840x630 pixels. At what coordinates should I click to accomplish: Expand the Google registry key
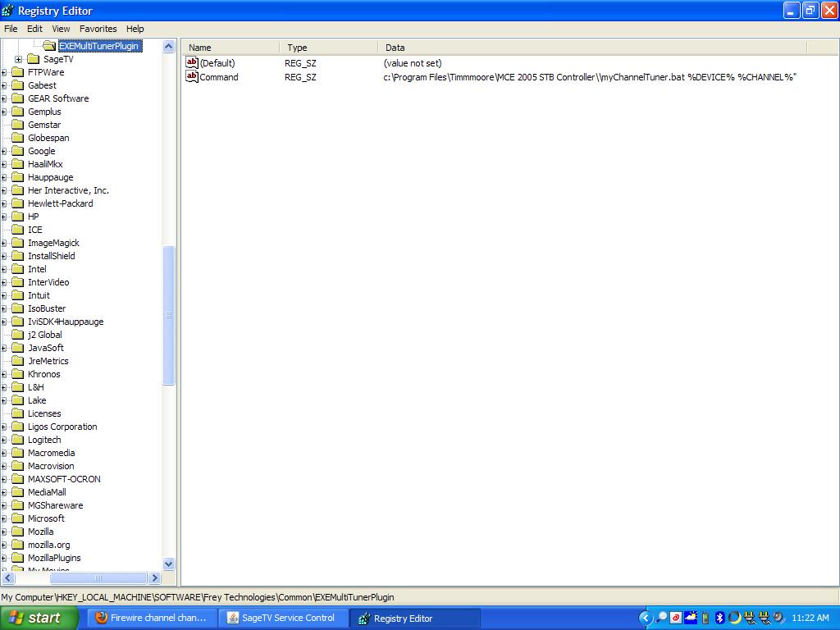pyautogui.click(x=4, y=151)
